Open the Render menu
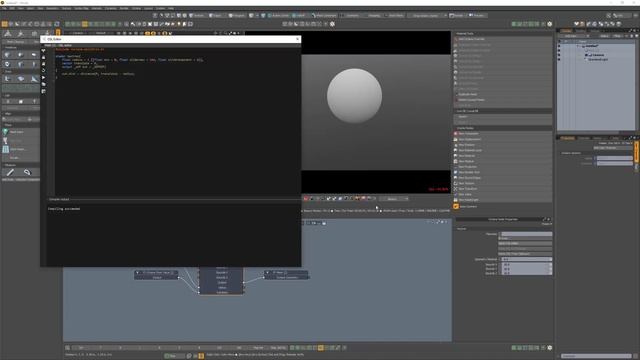This screenshot has width=640, height=360. (x=124, y=8)
